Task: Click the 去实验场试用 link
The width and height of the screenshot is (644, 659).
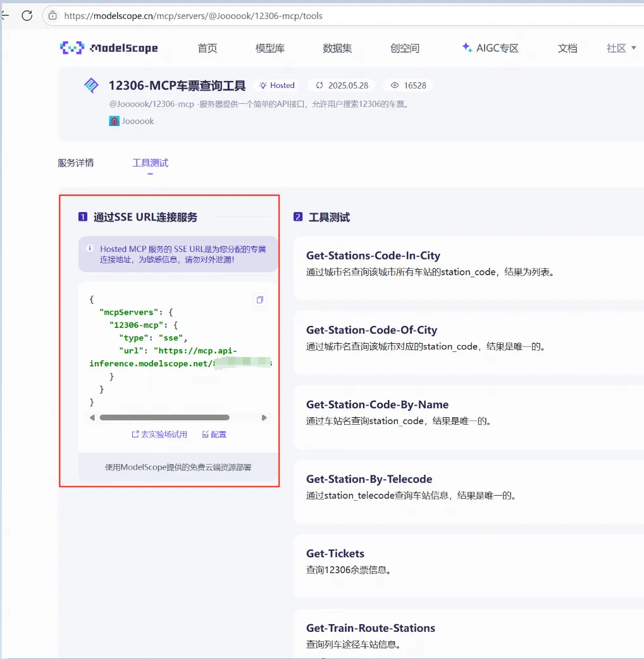Action: pos(159,434)
